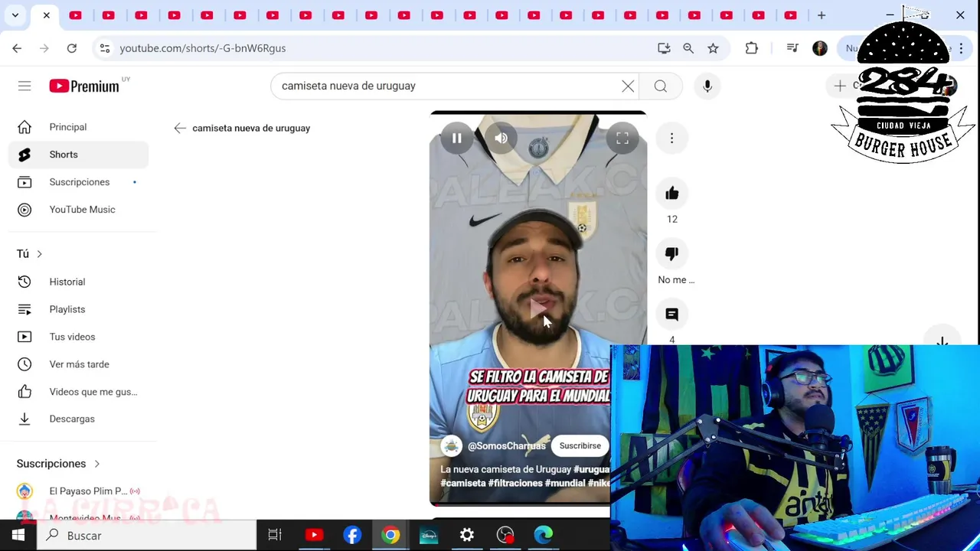980x551 pixels.
Task: Open Chrome profile avatar
Action: tap(820, 48)
